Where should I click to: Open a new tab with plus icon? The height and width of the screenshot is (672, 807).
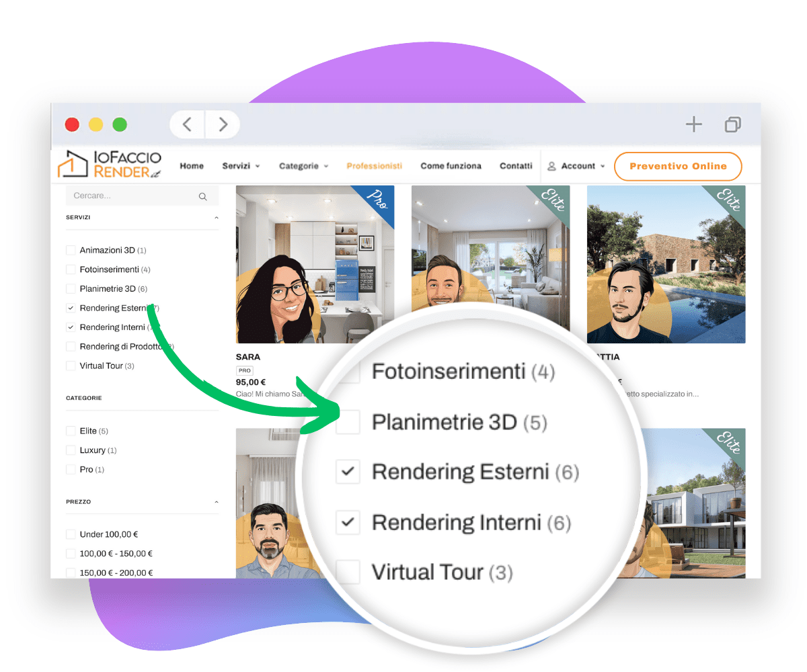[693, 124]
